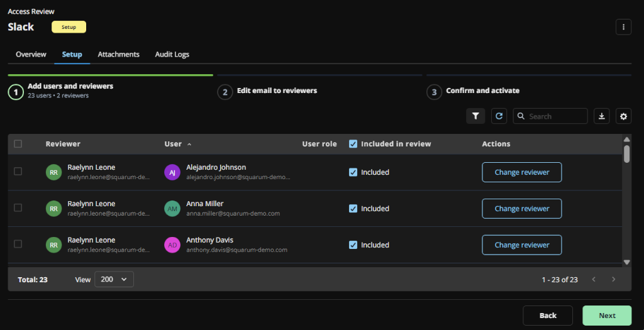Click the AJ user avatar
Viewport: 644px width, 330px height.
172,172
